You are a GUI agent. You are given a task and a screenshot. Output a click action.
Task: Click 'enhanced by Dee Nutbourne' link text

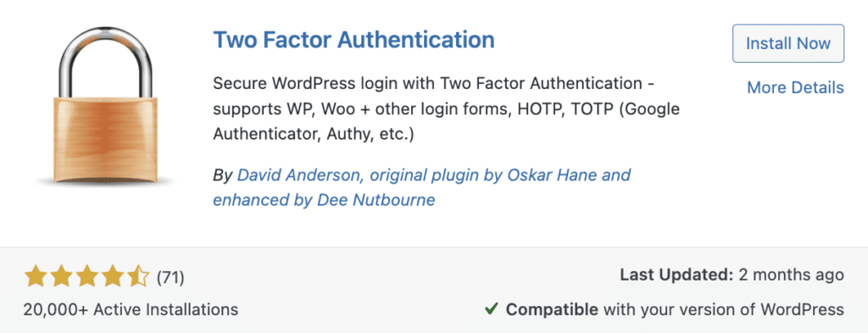click(x=324, y=200)
